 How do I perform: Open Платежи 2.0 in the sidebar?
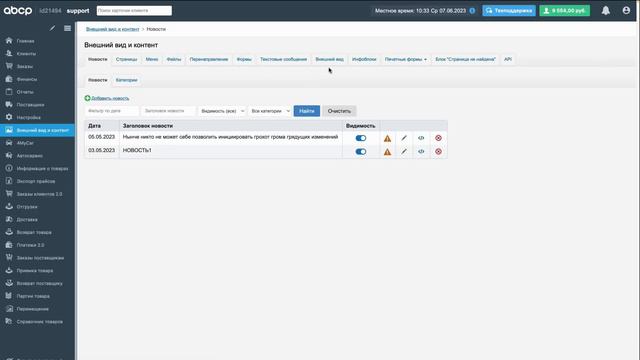point(30,245)
